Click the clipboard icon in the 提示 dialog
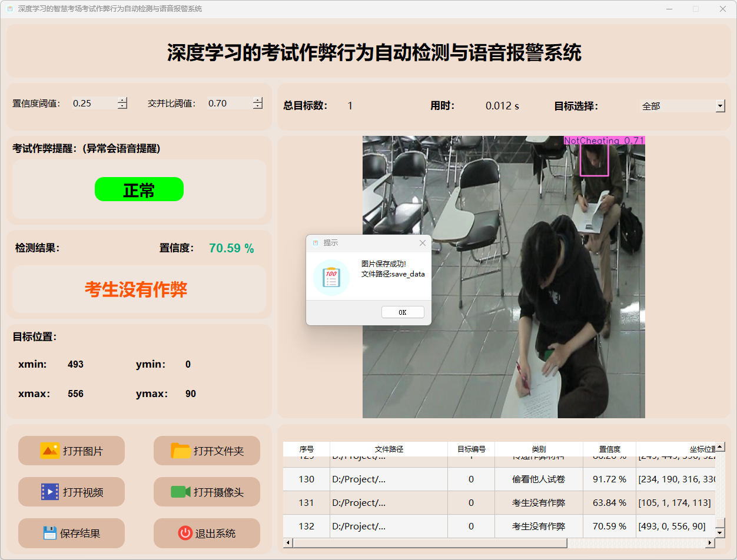 click(x=331, y=277)
